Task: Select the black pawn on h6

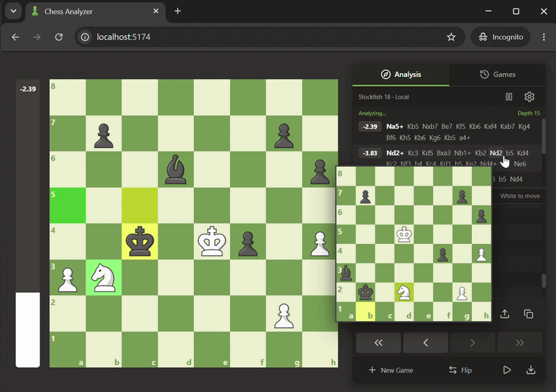Action: click(x=320, y=170)
